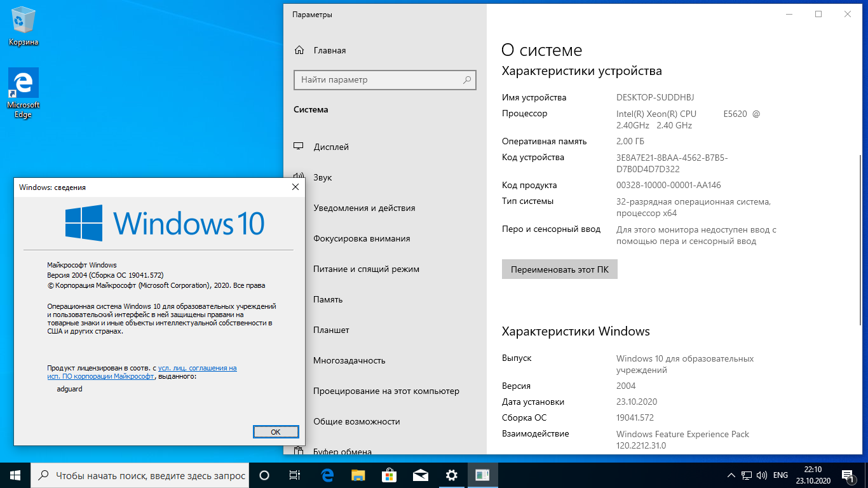Expand the hidden system tray icons
Image resolution: width=868 pixels, height=488 pixels.
pyautogui.click(x=731, y=475)
